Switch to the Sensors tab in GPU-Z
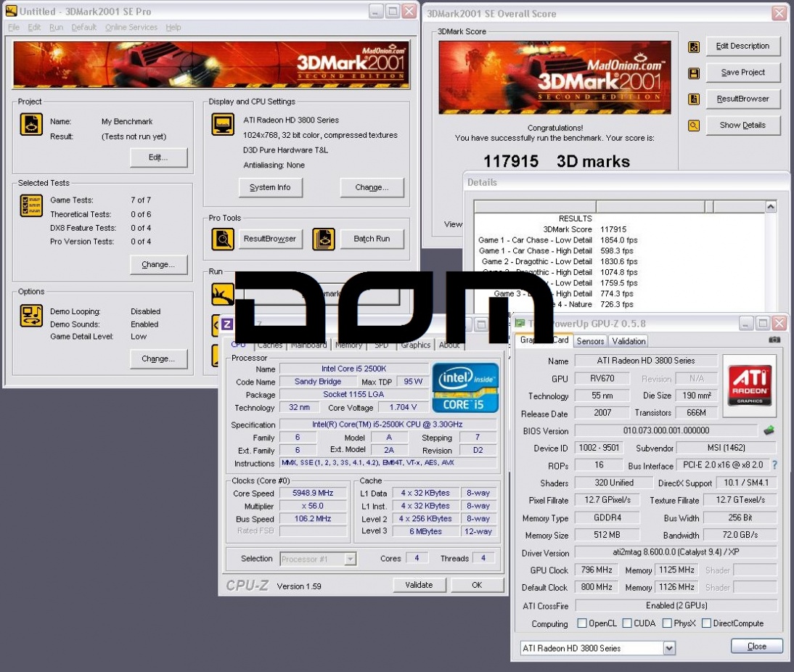 click(x=590, y=341)
